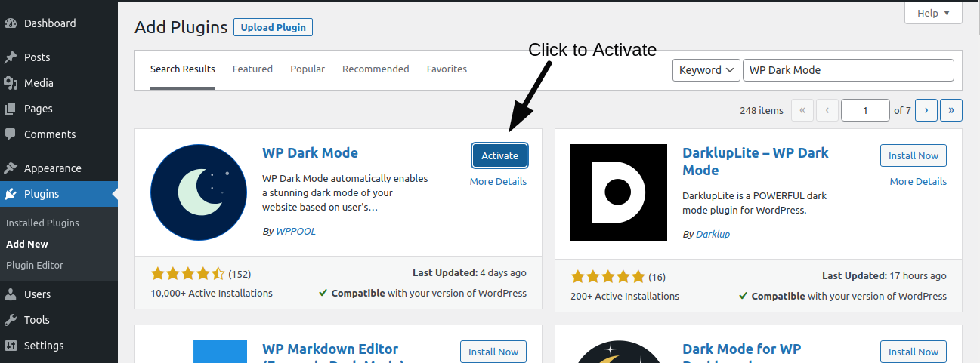
Task: Click the Users person icon
Action: (x=11, y=294)
